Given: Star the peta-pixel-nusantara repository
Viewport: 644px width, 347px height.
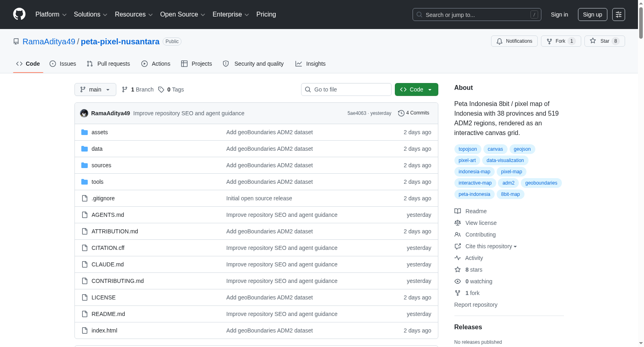Looking at the screenshot, I should coord(605,41).
